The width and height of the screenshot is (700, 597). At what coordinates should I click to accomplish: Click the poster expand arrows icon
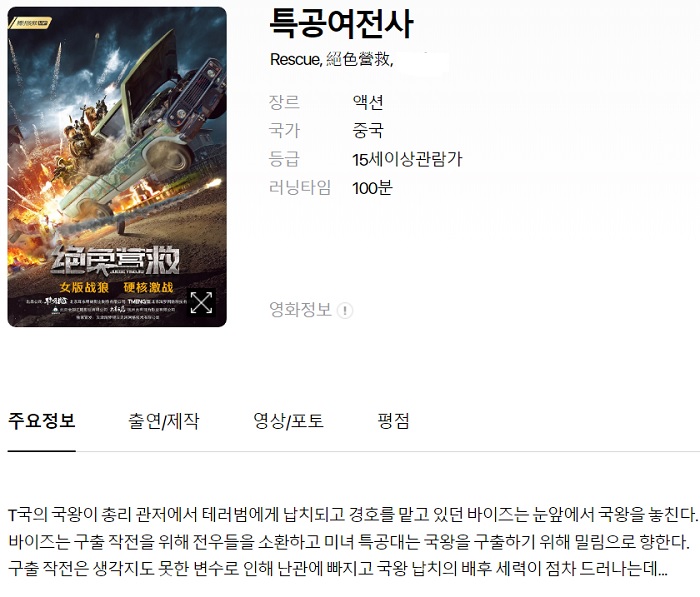tap(201, 303)
